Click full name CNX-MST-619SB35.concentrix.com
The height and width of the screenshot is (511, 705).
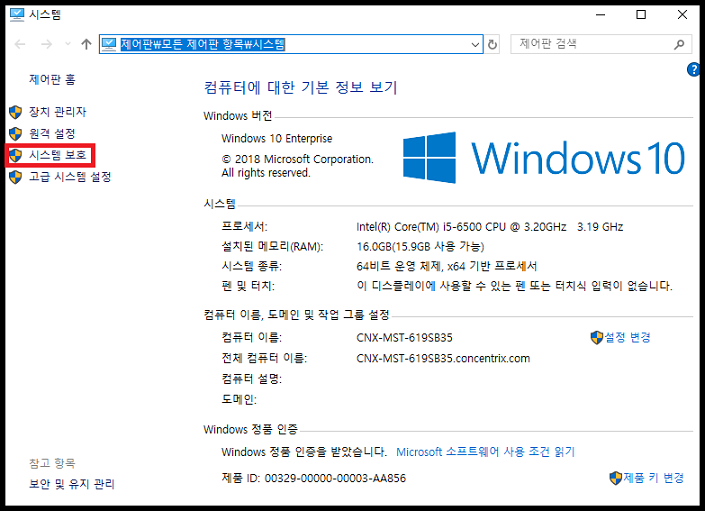pyautogui.click(x=443, y=358)
